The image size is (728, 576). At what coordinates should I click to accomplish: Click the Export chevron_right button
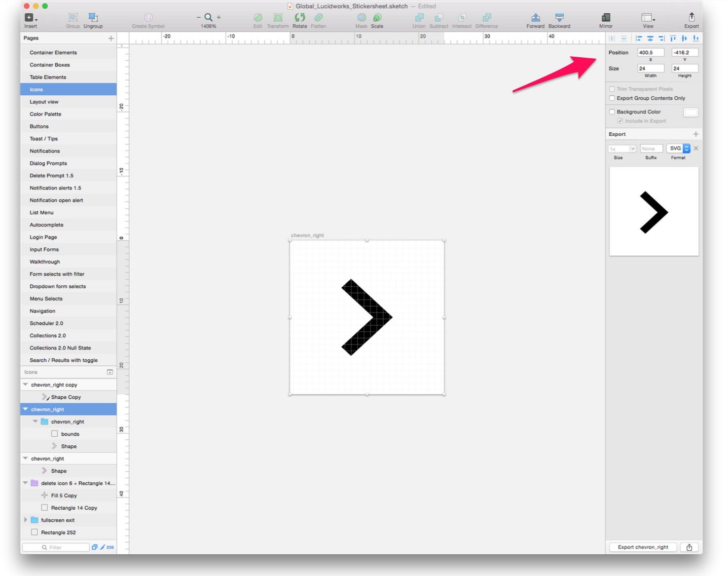pos(643,547)
